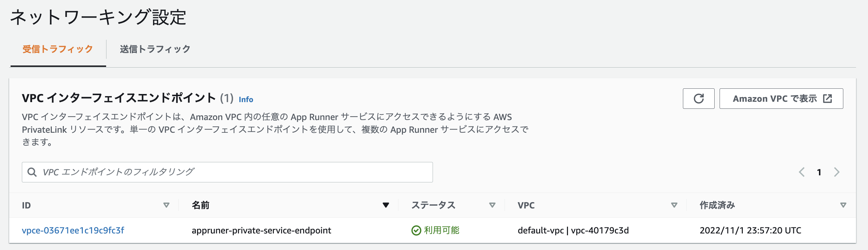
Task: Go to previous page arrow
Action: tap(802, 172)
